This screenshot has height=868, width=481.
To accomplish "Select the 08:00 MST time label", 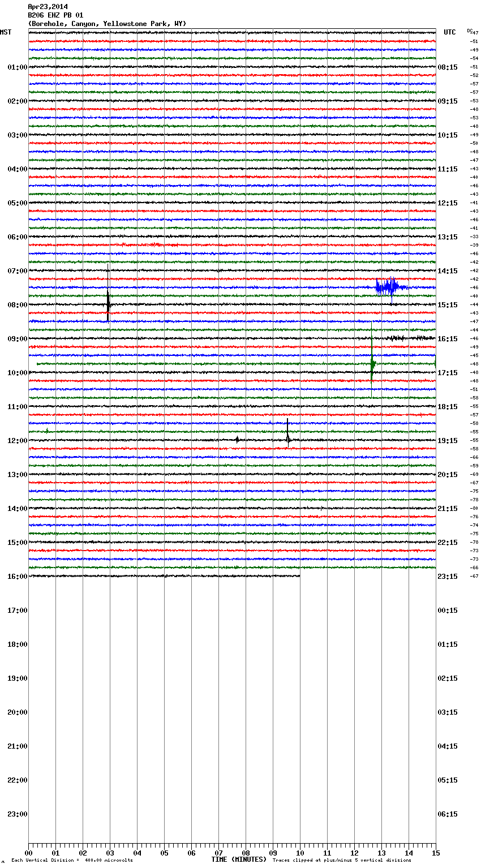I will click(x=18, y=305).
